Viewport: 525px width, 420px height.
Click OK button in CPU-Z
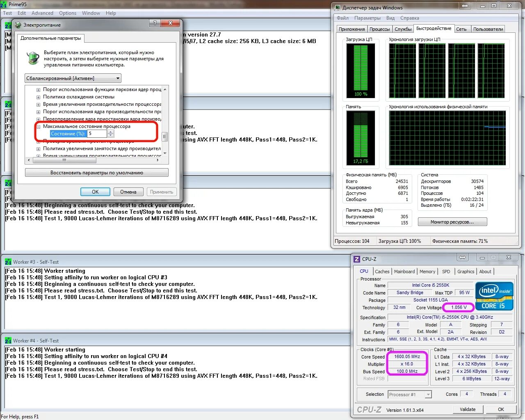(501, 409)
